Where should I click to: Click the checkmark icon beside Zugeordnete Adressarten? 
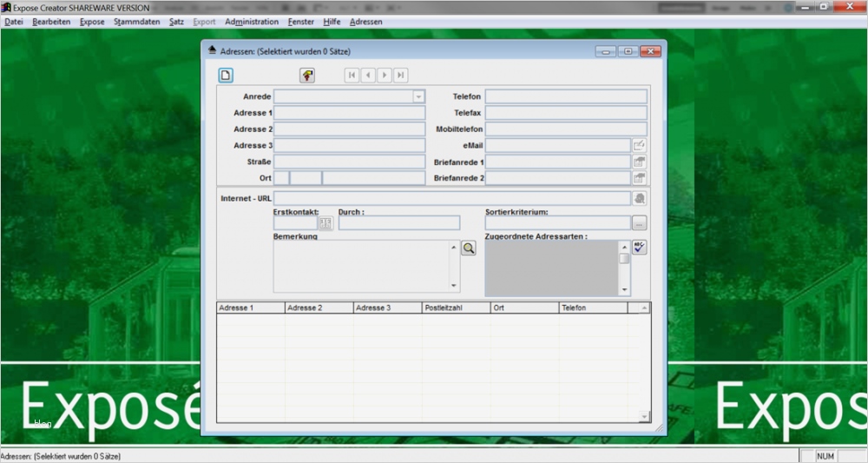(x=640, y=247)
